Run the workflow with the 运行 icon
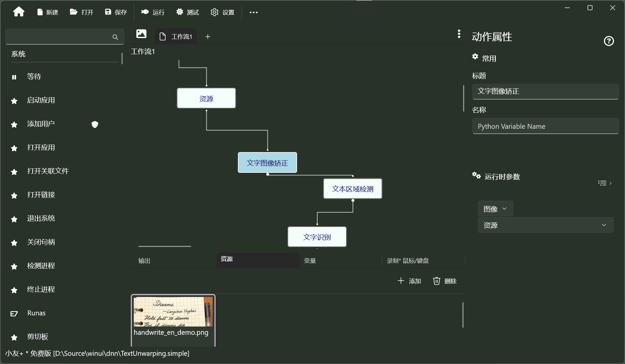The width and height of the screenshot is (625, 364). click(x=145, y=12)
